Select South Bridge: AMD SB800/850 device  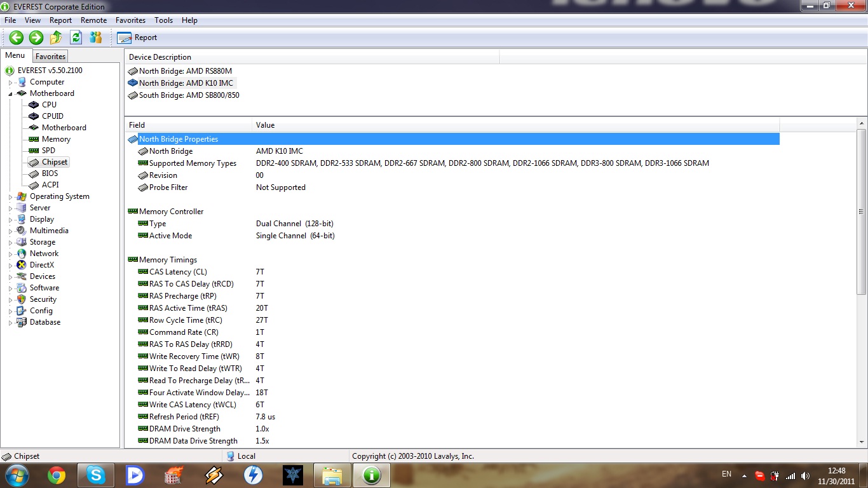point(189,95)
